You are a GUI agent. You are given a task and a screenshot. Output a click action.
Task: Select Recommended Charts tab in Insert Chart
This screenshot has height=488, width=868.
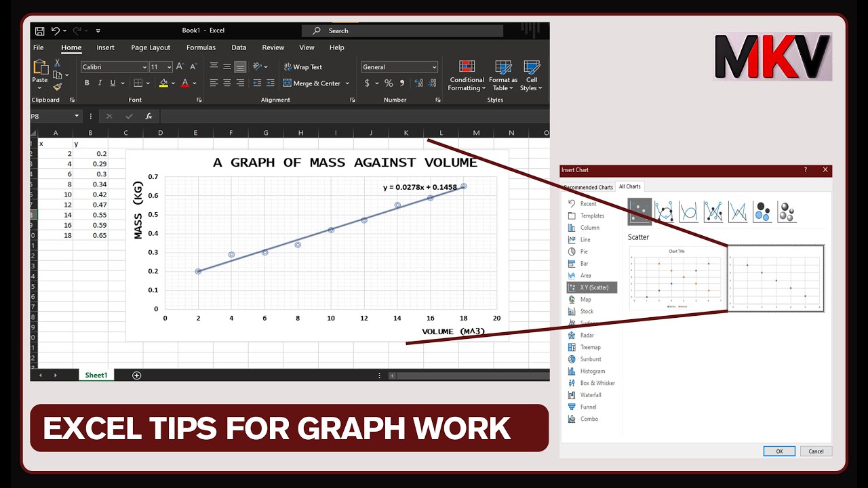click(589, 187)
